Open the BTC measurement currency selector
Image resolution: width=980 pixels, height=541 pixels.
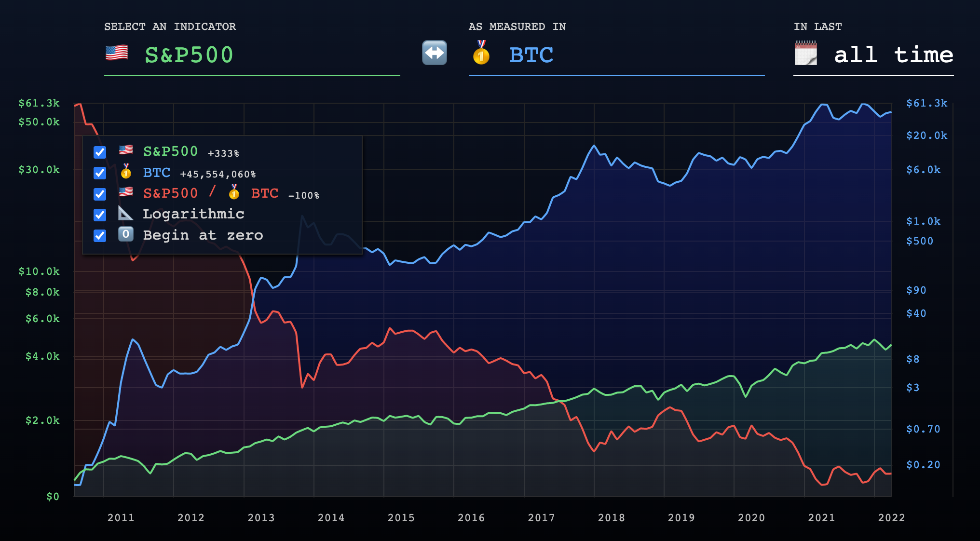[x=531, y=55]
